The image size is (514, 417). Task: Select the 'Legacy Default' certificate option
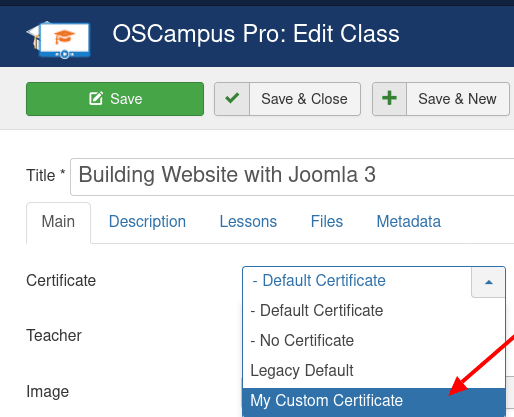pos(374,371)
